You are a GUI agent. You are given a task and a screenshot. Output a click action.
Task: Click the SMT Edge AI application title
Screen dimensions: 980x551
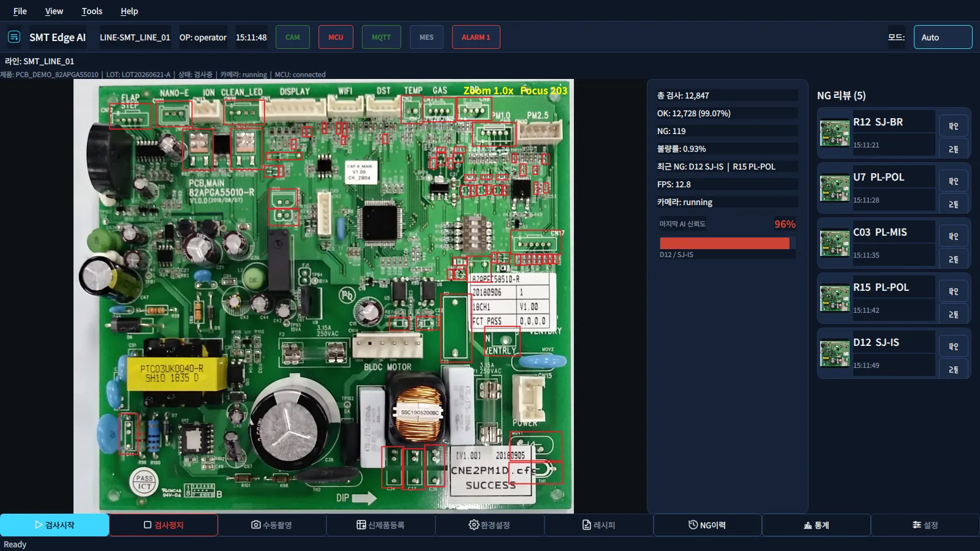click(x=58, y=37)
